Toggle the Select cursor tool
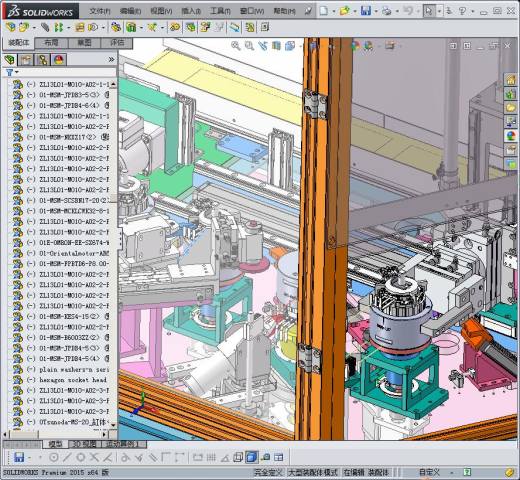The height and width of the screenshot is (480, 520). point(429,11)
